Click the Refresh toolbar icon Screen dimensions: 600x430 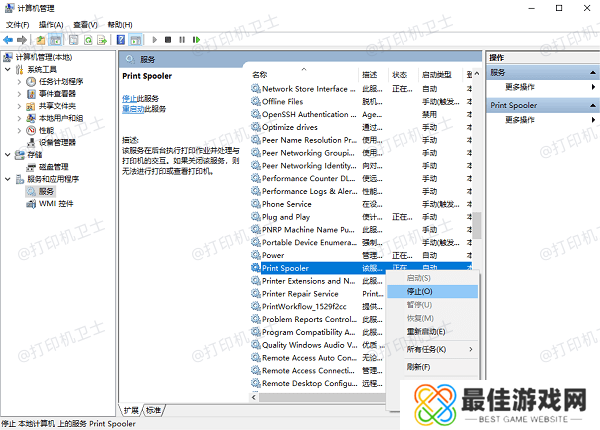coord(88,40)
